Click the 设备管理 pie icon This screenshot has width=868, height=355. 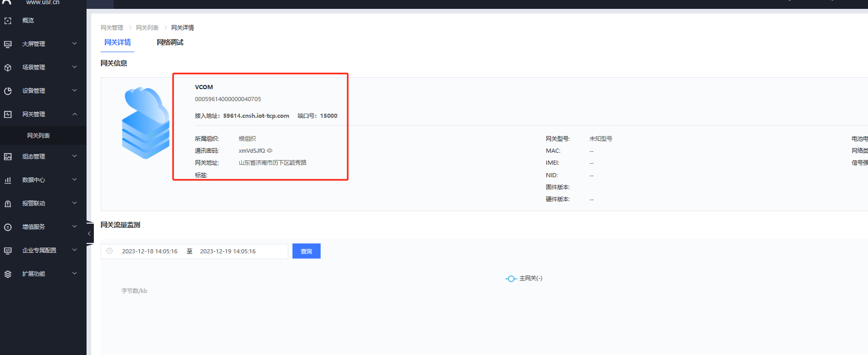point(8,91)
